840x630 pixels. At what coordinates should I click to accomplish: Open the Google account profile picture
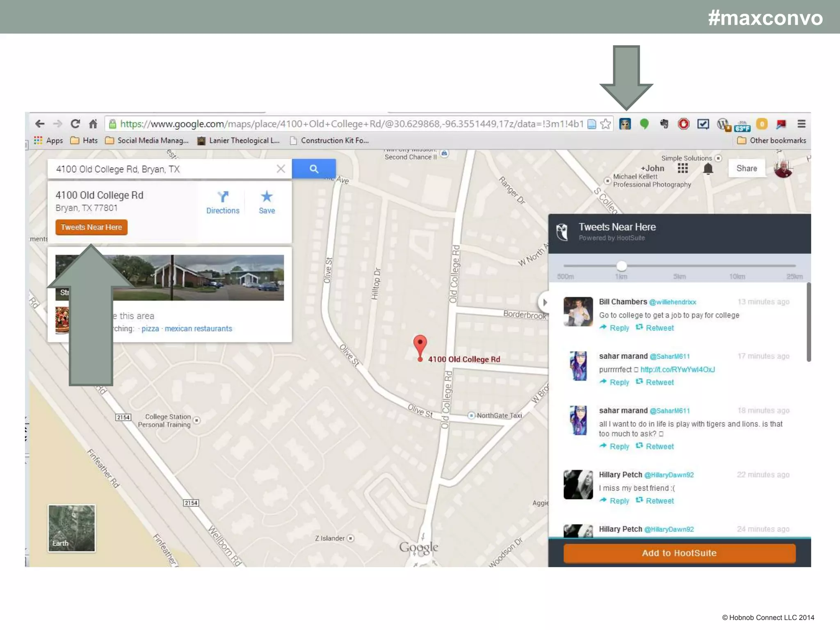point(783,168)
